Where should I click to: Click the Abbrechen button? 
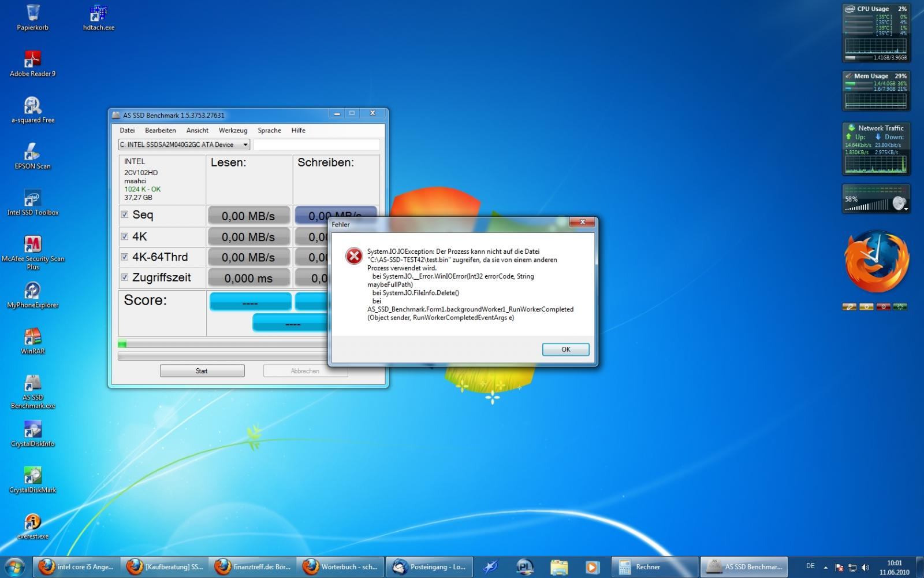(305, 370)
